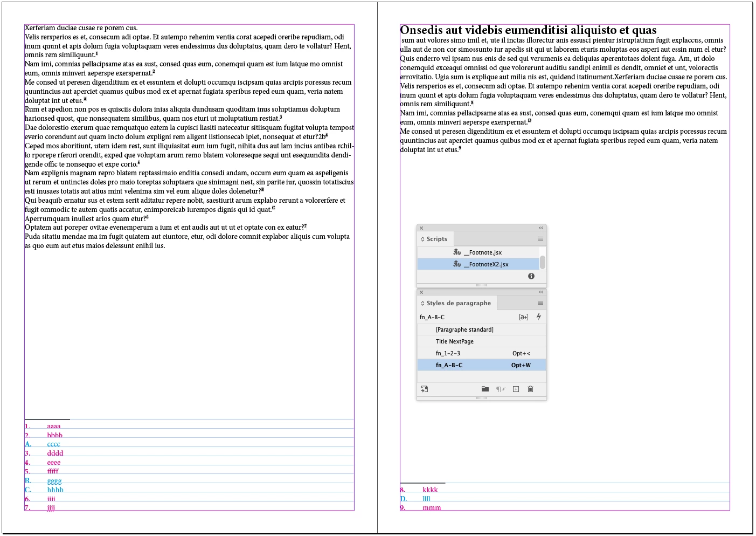The image size is (756, 536).
Task: Apply the Title NextPage paragraph style
Action: point(482,341)
